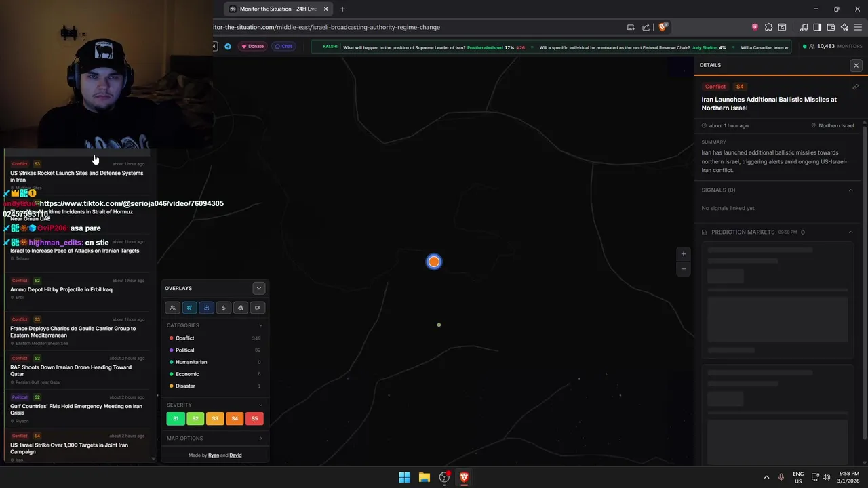This screenshot has height=488, width=868.
Task: Toggle the dollar markets overlay icon
Action: (x=223, y=308)
